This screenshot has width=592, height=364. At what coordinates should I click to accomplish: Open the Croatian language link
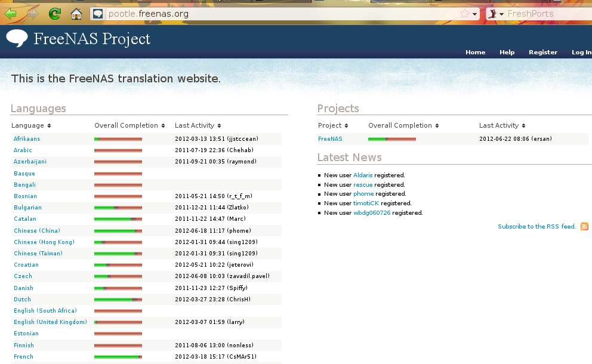(26, 265)
